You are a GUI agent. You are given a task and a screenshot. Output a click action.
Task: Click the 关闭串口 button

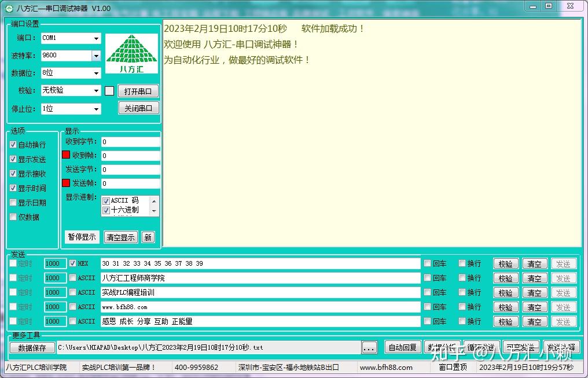[138, 108]
